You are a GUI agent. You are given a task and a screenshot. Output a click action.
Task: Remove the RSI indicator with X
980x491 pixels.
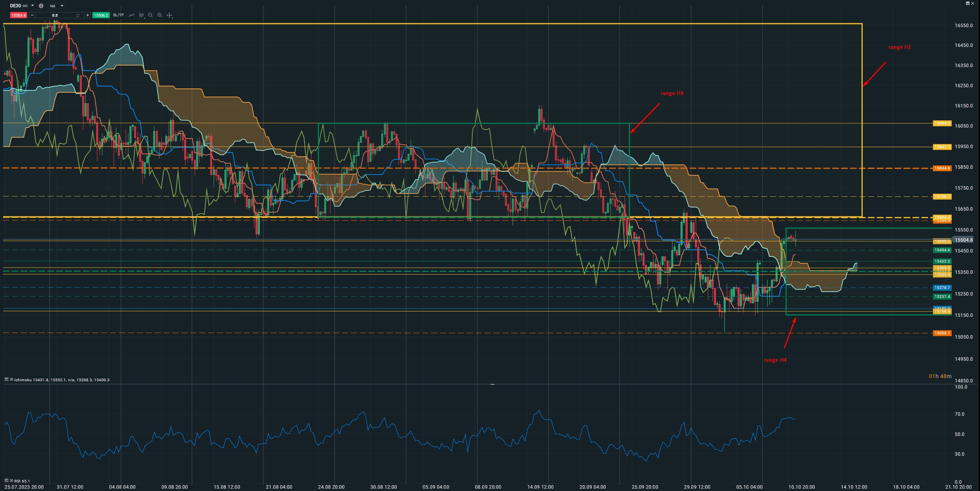click(12, 481)
